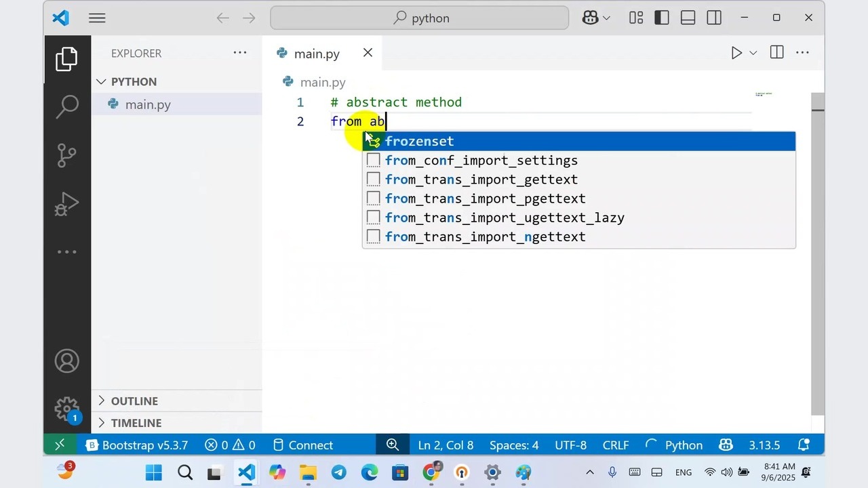Change the UTF-8 encoding

pyautogui.click(x=570, y=445)
